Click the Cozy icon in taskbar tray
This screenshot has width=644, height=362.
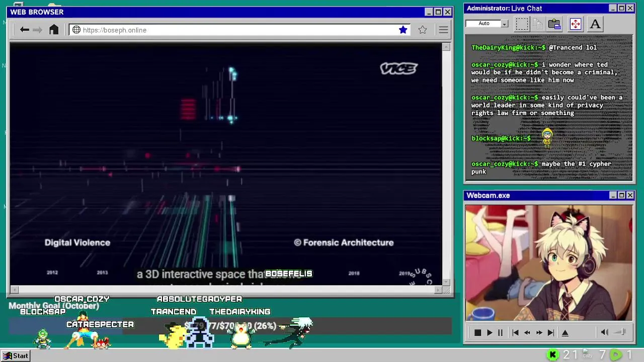pyautogui.click(x=587, y=354)
